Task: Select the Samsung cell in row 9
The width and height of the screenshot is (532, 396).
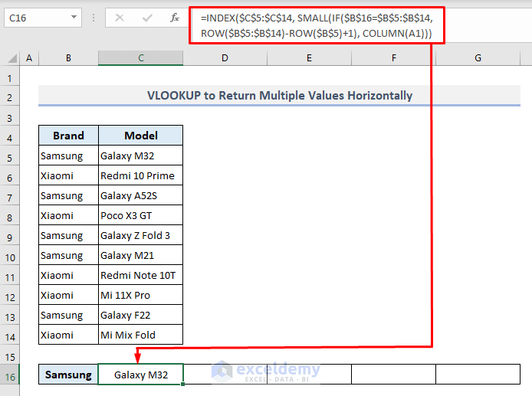Action: (68, 235)
